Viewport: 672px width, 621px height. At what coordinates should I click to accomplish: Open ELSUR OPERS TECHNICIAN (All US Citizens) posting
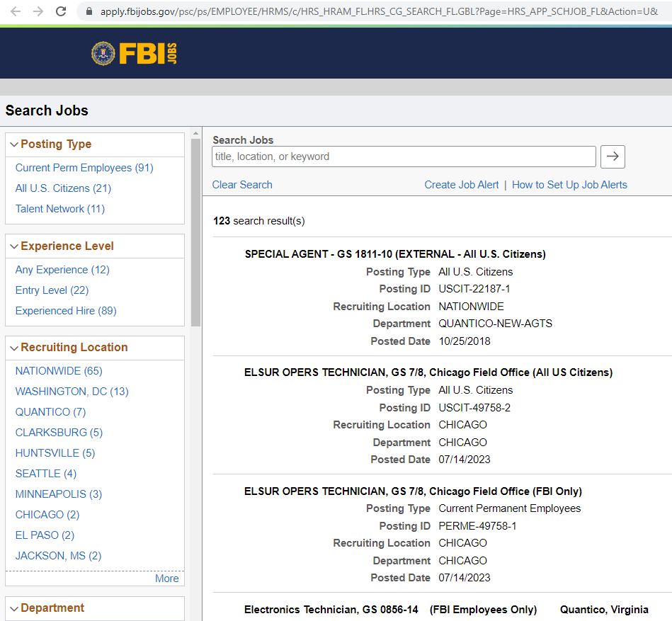pos(428,373)
